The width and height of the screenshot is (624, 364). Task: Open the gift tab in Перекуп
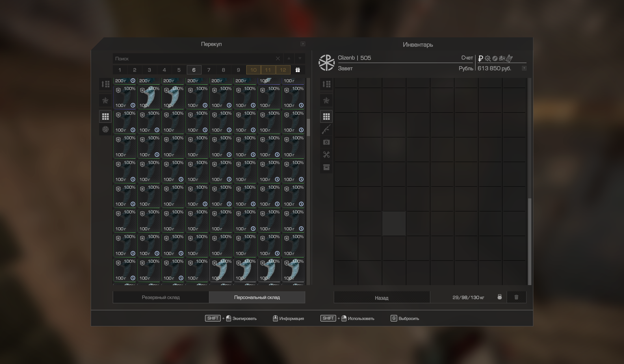click(x=297, y=70)
